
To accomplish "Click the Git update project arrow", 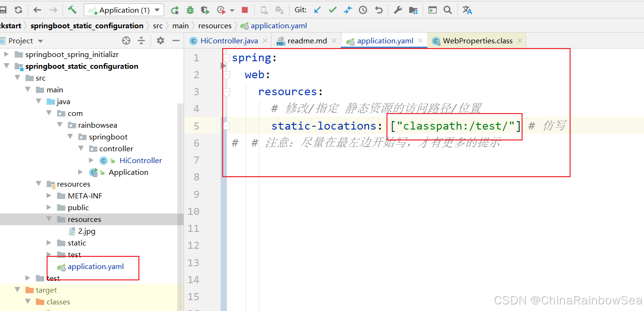I will (x=318, y=10).
